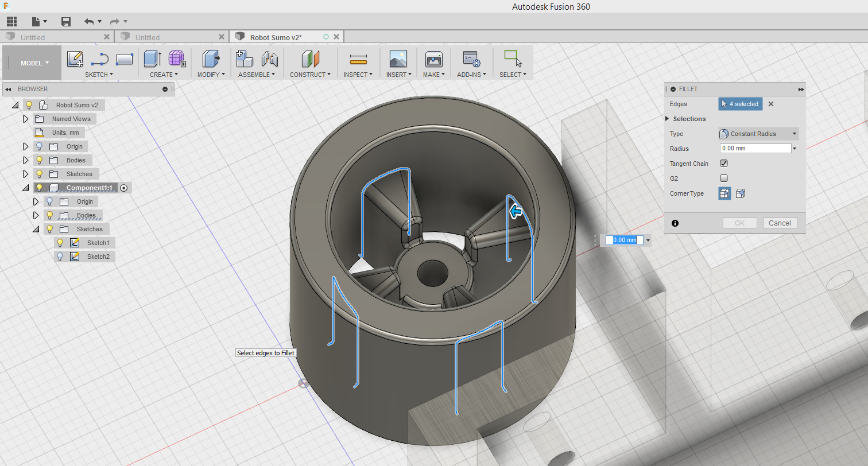This screenshot has width=868, height=466.
Task: Choose the setback Corner Type icon
Action: (x=741, y=193)
